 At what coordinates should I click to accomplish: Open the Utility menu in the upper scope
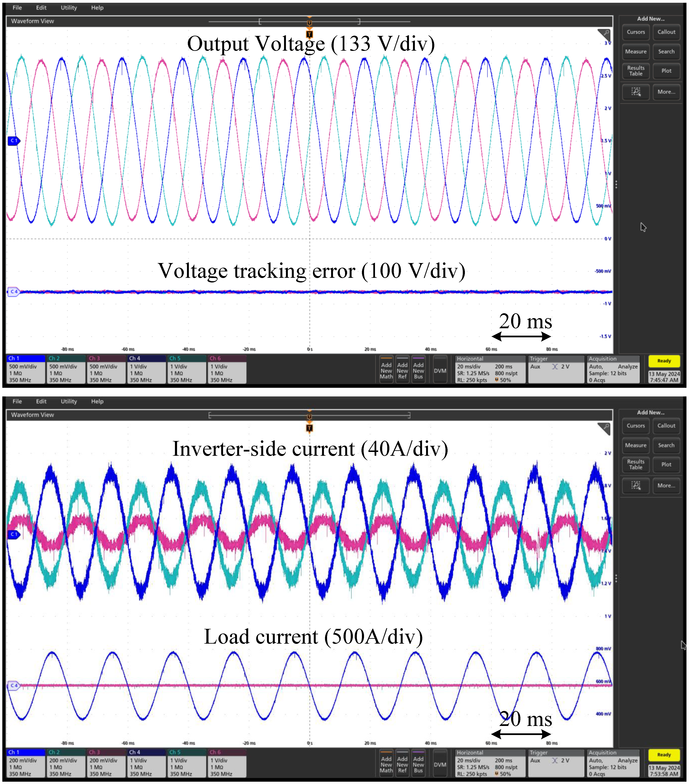pyautogui.click(x=69, y=8)
